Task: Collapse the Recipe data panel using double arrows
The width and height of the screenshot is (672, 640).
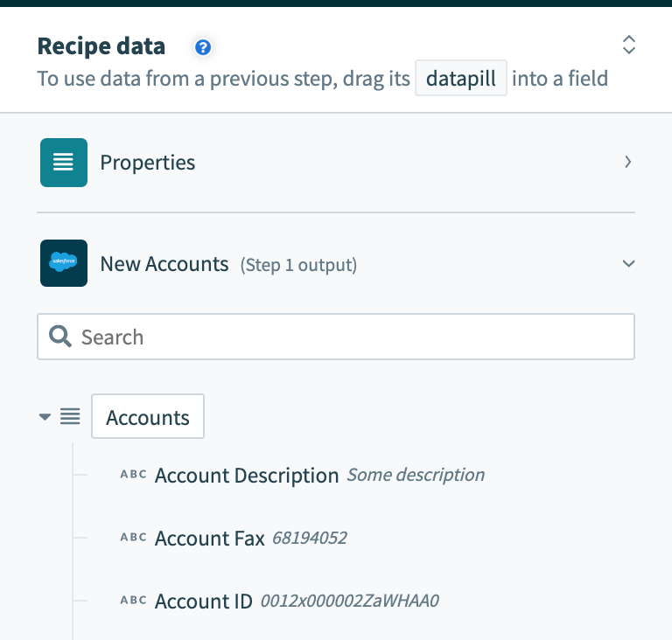Action: (x=629, y=45)
